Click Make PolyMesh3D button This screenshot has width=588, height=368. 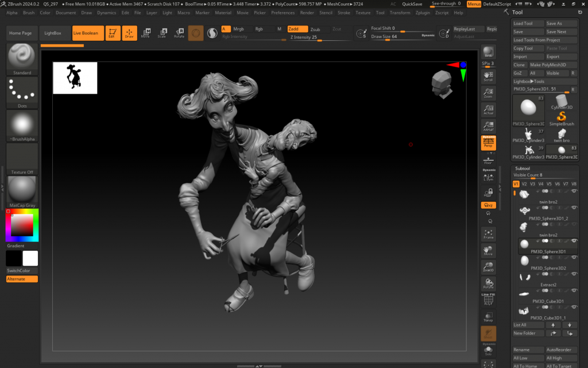(553, 64)
